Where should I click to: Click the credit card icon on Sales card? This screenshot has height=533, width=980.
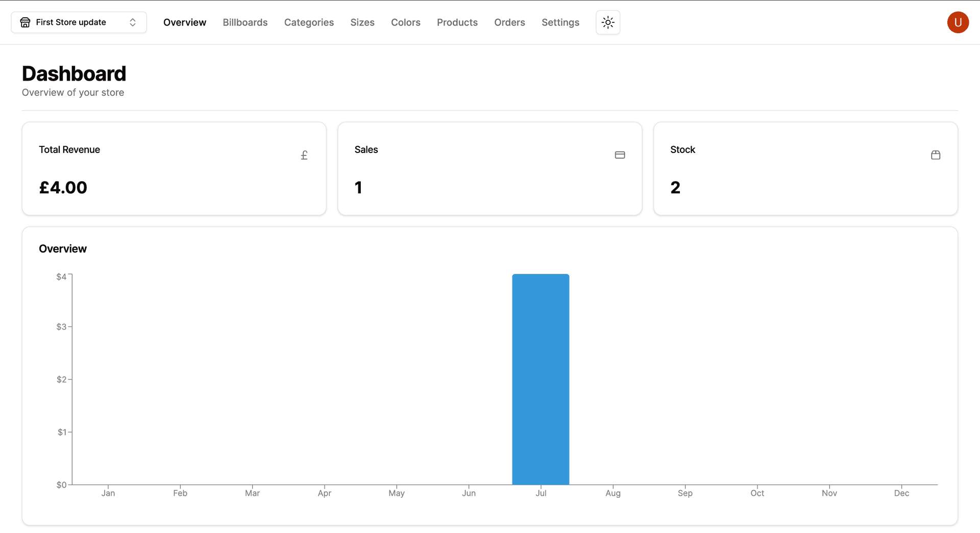[620, 155]
